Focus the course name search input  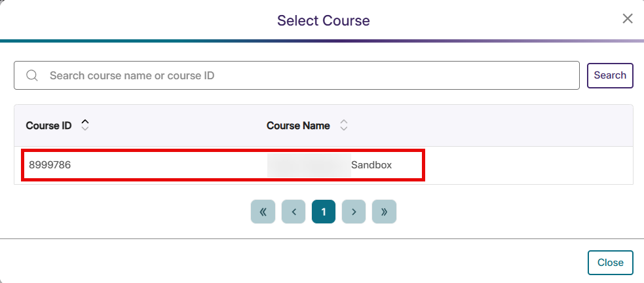click(x=308, y=75)
